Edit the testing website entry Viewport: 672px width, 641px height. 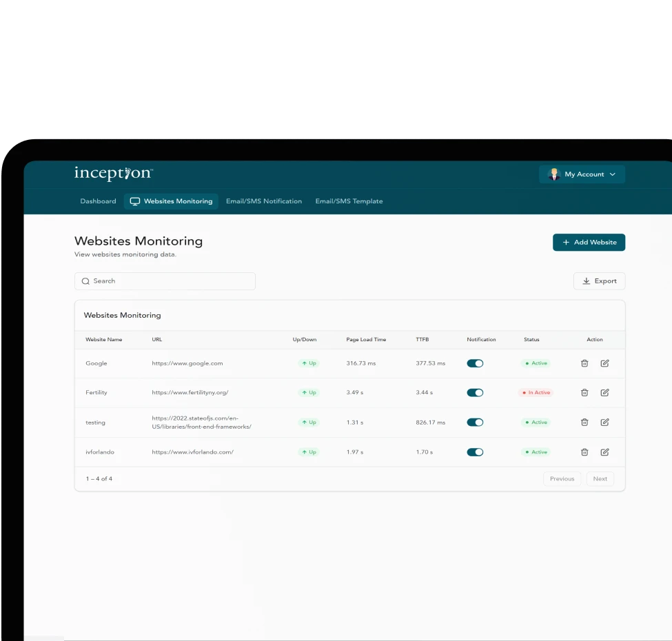point(604,423)
